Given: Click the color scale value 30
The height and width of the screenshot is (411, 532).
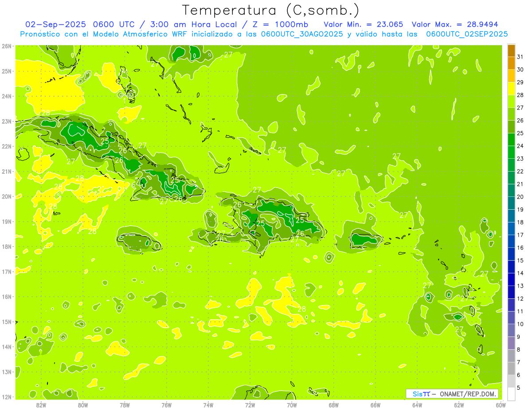Looking at the screenshot, I should pyautogui.click(x=520, y=70).
